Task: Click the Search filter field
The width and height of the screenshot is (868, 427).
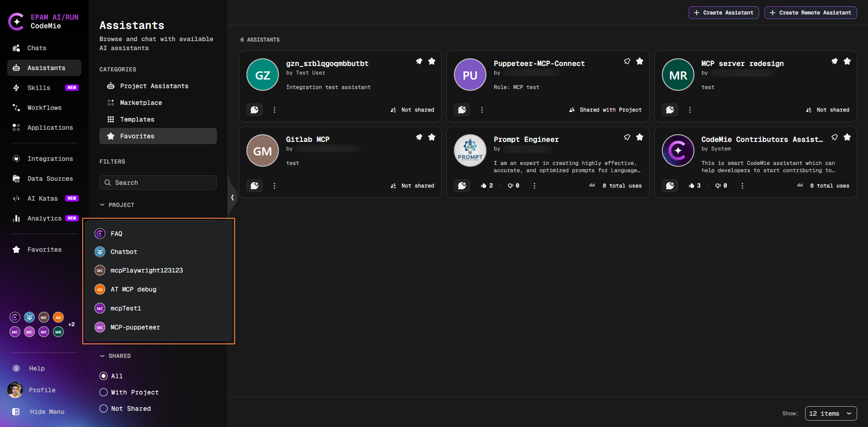Action: coord(158,183)
